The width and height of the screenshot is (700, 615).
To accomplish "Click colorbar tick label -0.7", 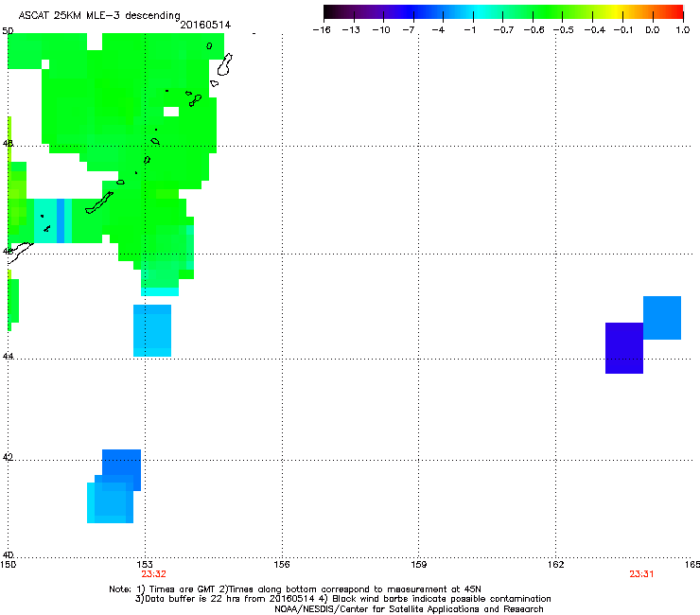I will [503, 30].
